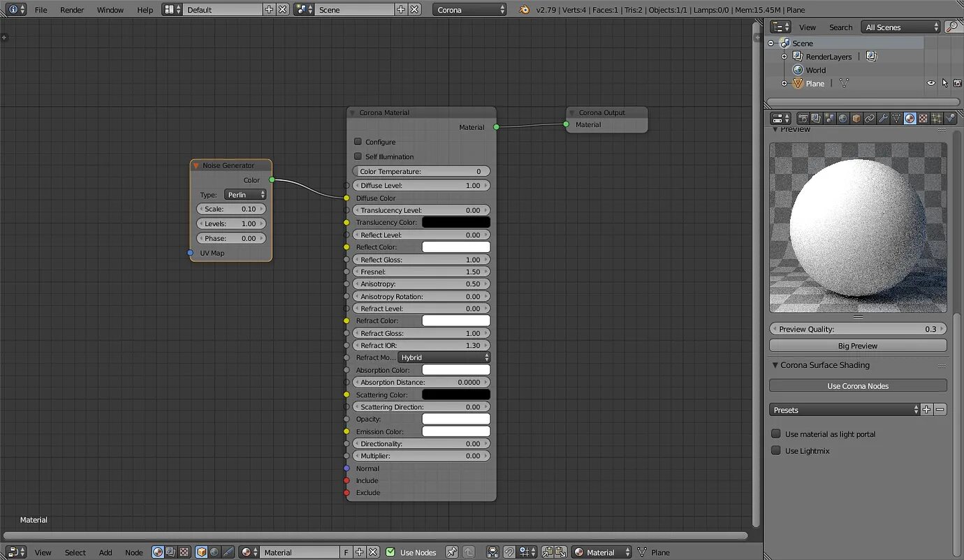Open the render engine Corona dropdown
964x560 pixels.
click(470, 10)
